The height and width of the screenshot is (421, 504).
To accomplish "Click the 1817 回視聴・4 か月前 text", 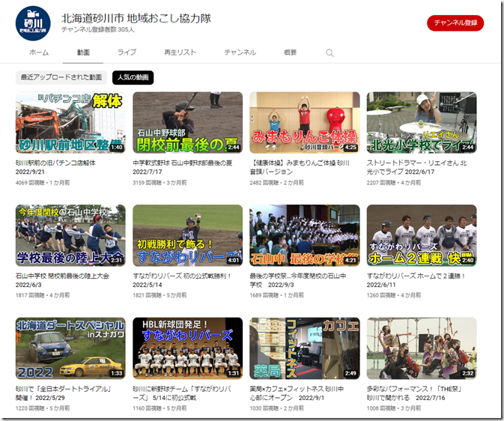I will [43, 295].
